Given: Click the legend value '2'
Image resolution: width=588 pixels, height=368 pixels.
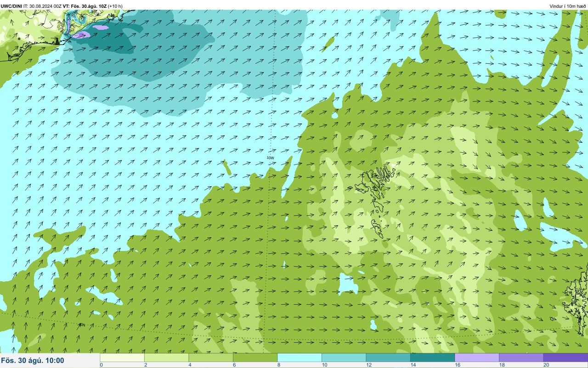Looking at the screenshot, I should (145, 365).
